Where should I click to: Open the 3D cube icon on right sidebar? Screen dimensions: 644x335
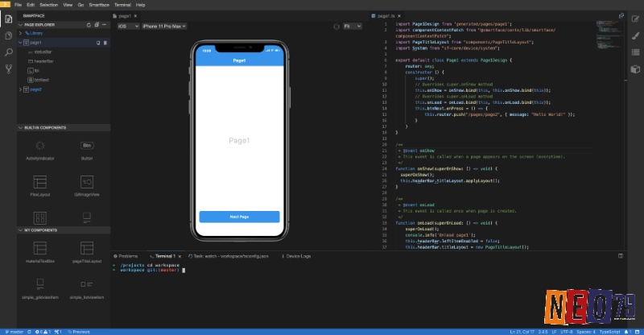635,68
